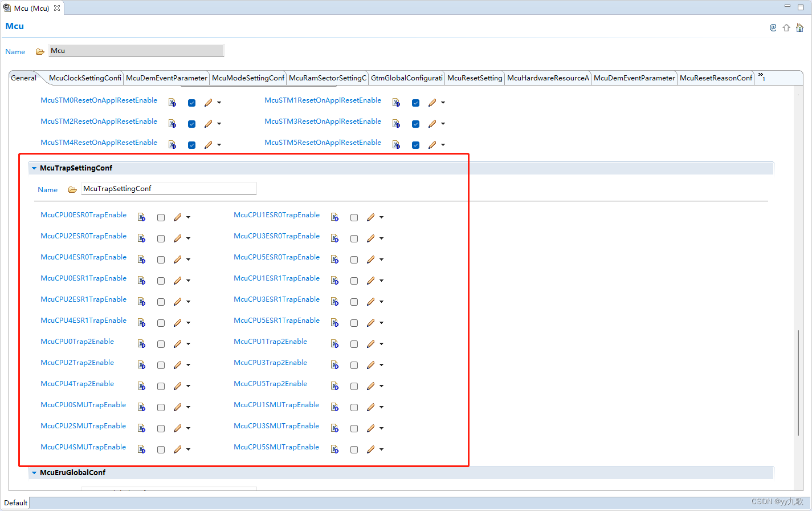This screenshot has width=812, height=511.
Task: Click the home icon in editor header
Action: click(799, 27)
